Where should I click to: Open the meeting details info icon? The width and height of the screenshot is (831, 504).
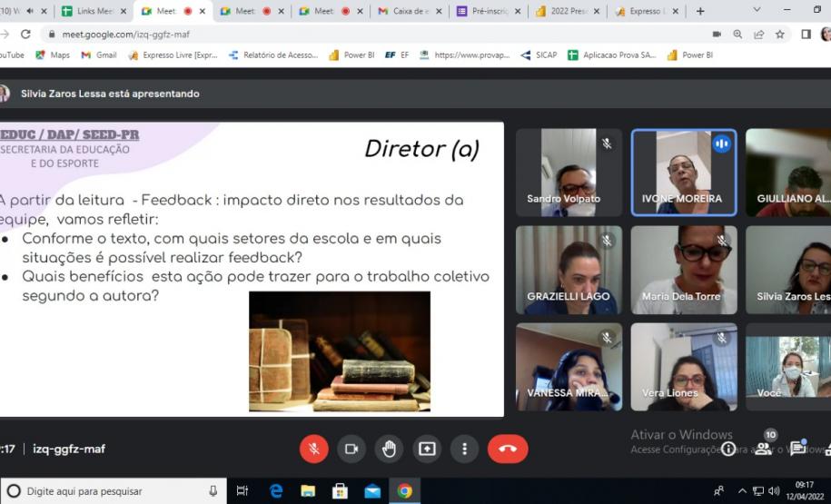tap(728, 449)
